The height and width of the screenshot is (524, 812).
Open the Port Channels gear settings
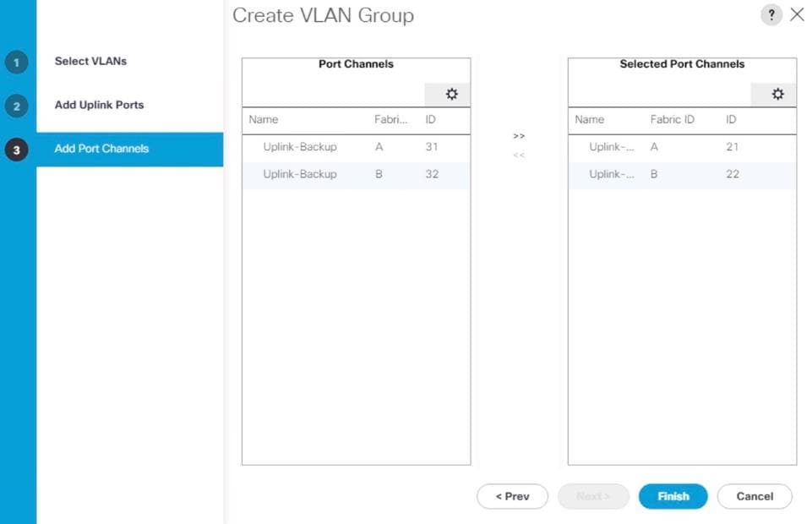[451, 95]
